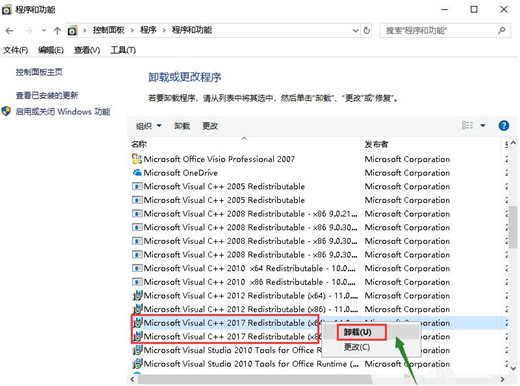Click the vertical scrollbar thumb of program list
Screen dimensions: 520x386
click(513, 227)
